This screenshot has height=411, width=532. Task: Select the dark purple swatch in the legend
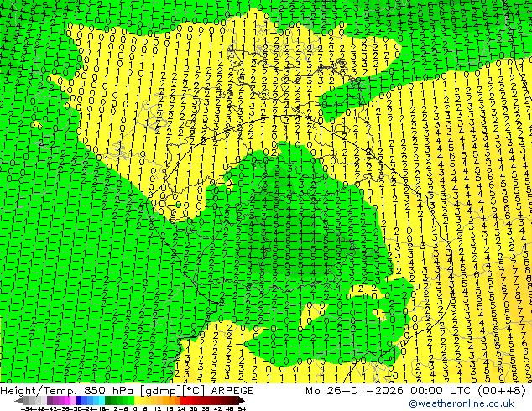[50, 400]
